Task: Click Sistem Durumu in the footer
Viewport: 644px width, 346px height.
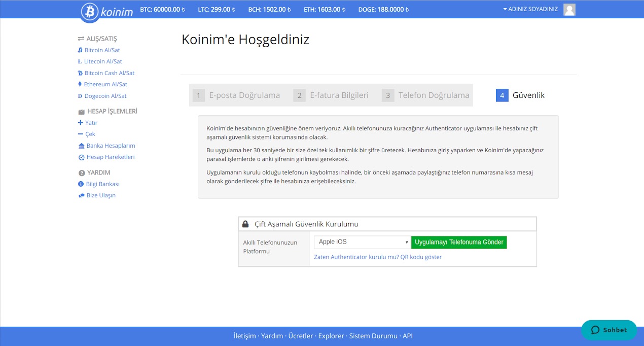Action: [x=374, y=336]
